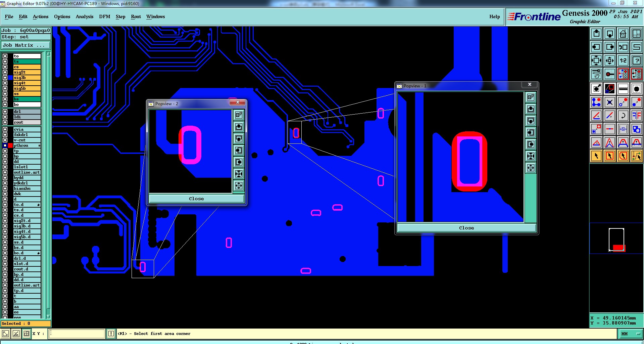The image size is (644, 344).
Task: Open the Actions menu
Action: pos(41,16)
